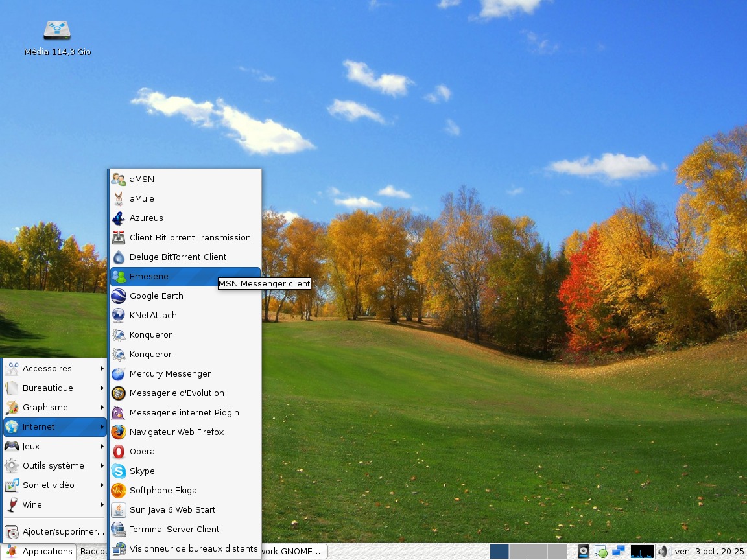The width and height of the screenshot is (747, 560).
Task: Switch to the active first workspace
Action: (x=499, y=552)
